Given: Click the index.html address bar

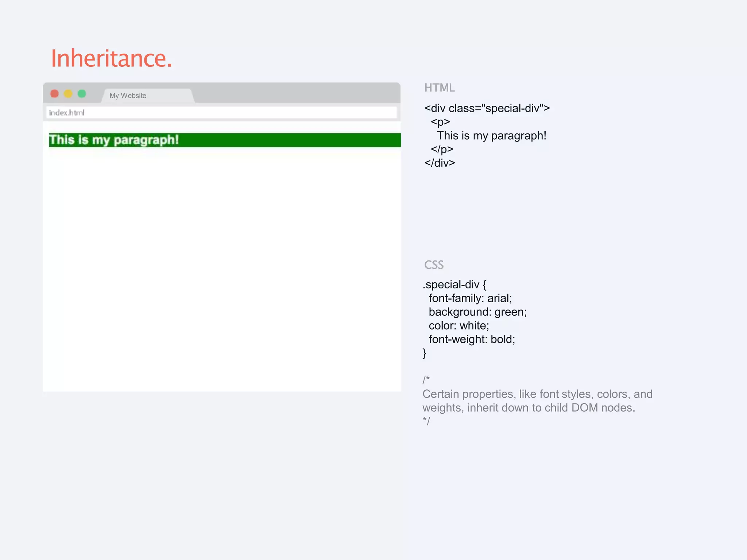Looking at the screenshot, I should point(221,113).
